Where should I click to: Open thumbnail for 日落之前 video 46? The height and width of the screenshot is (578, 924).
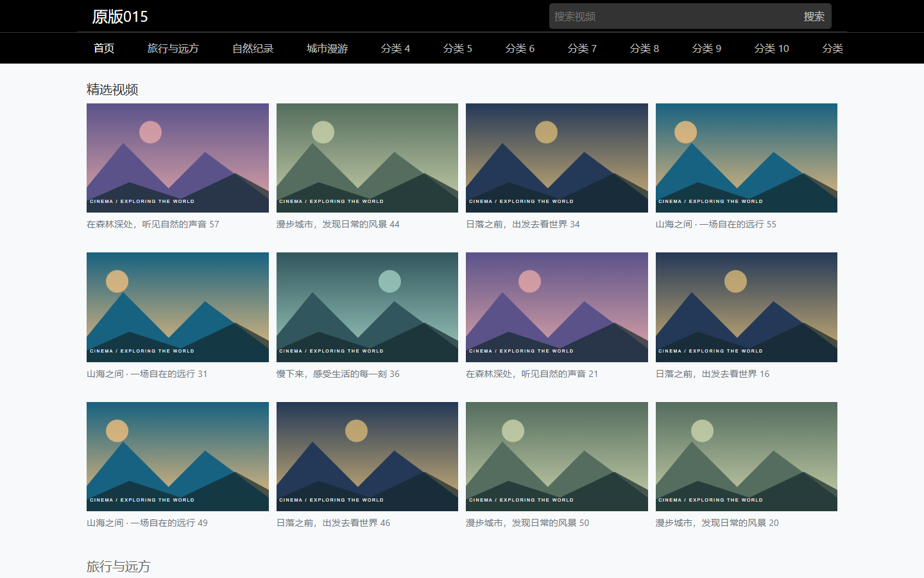coord(367,457)
